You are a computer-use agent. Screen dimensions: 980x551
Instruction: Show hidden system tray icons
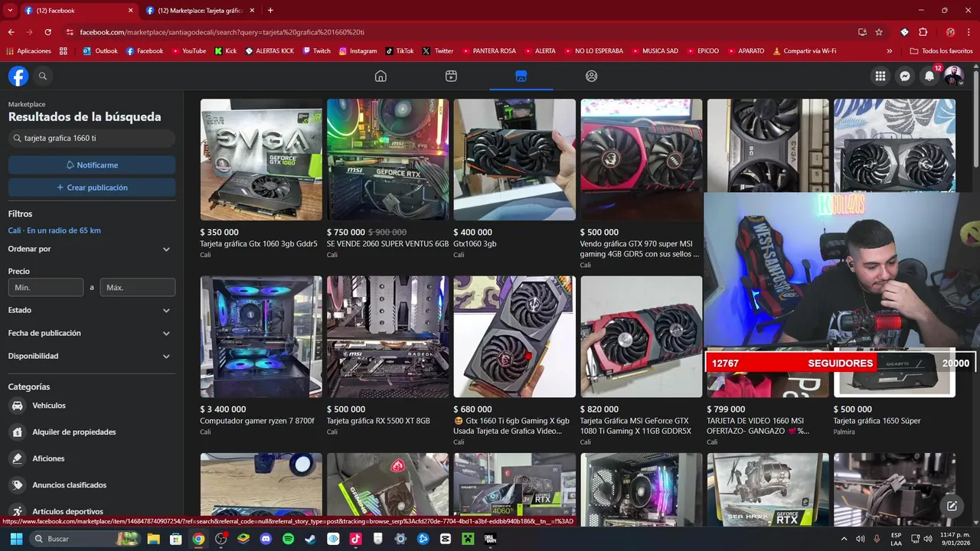pyautogui.click(x=844, y=539)
